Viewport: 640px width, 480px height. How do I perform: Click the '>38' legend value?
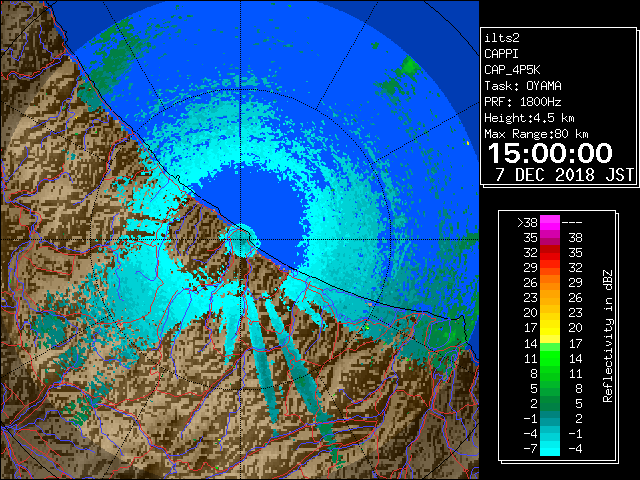point(527,223)
